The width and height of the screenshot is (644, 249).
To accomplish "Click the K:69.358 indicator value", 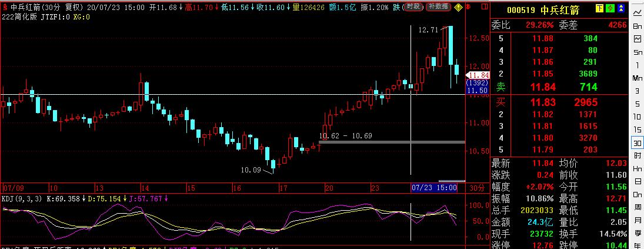I will (65, 199).
